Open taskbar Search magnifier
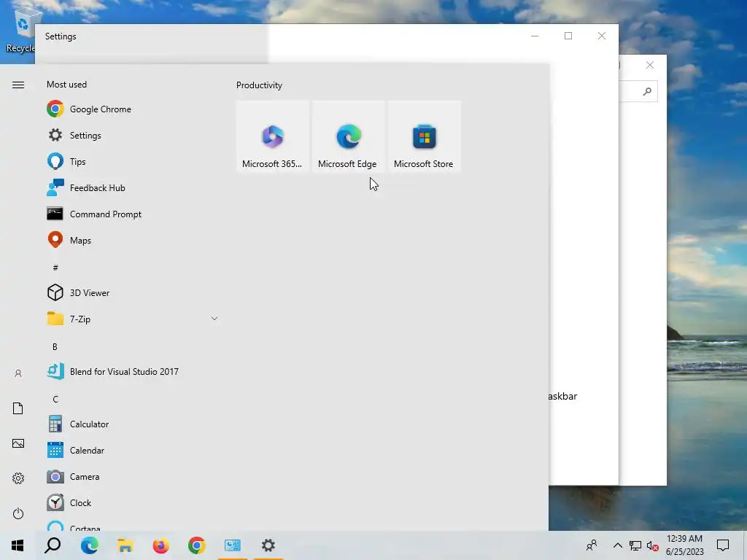The height and width of the screenshot is (560, 747). 53,545
